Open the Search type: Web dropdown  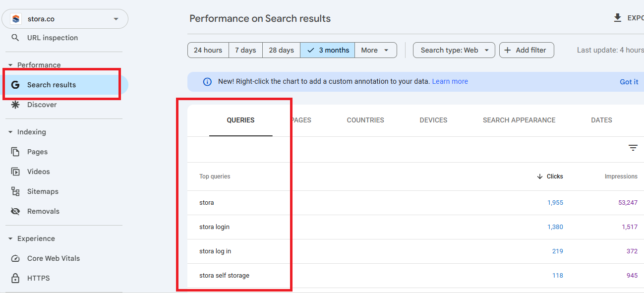[x=454, y=50]
